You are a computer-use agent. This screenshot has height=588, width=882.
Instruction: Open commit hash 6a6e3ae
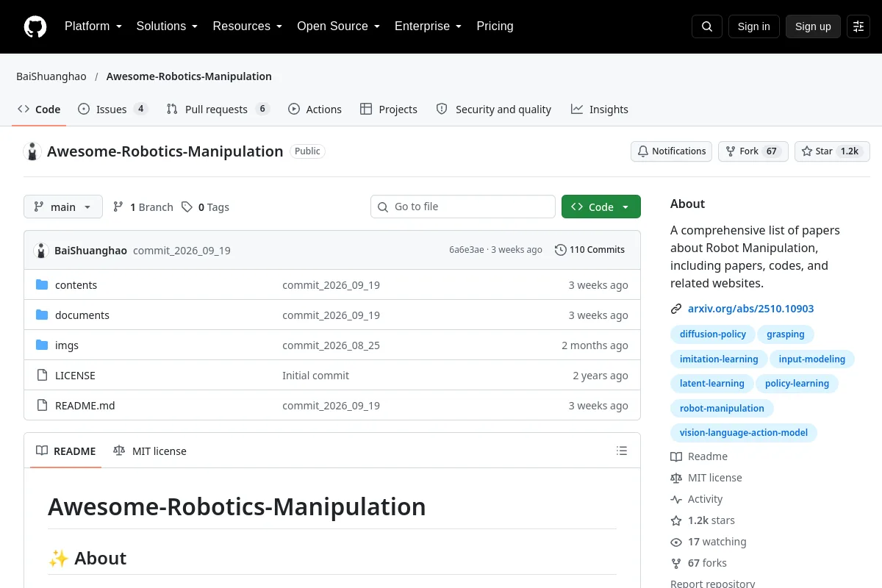click(467, 250)
